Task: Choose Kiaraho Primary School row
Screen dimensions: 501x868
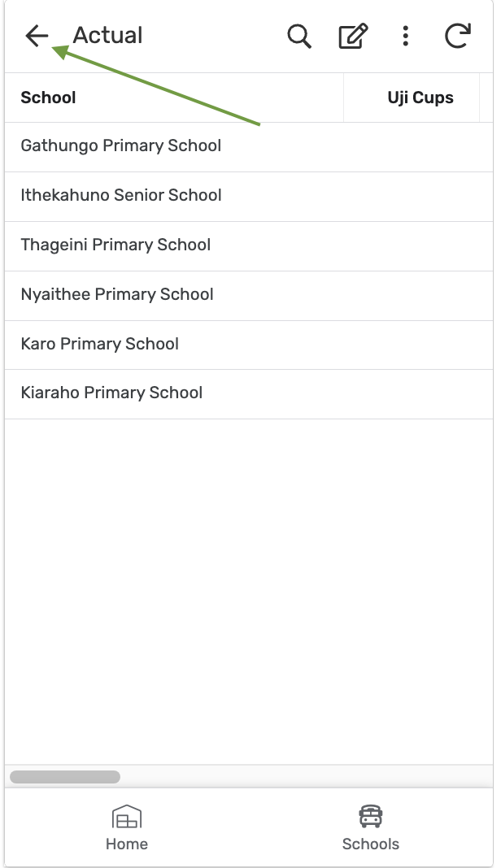Action: pos(249,394)
